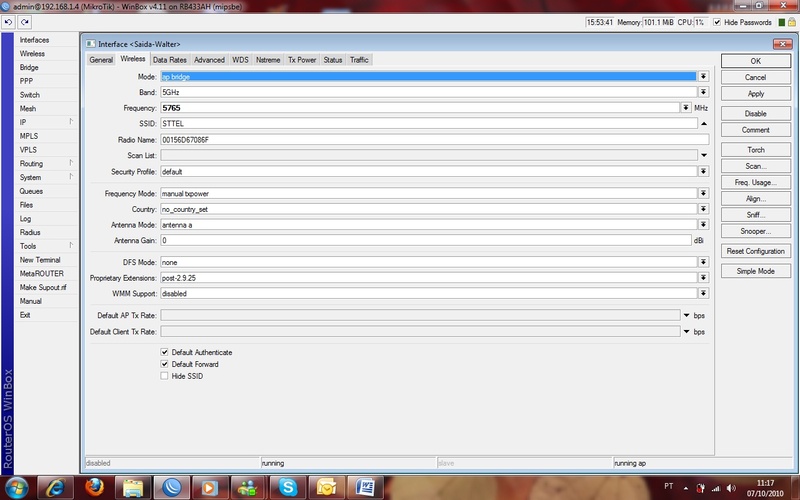Switch to the Advanced tab
The image size is (800, 500).
[209, 60]
